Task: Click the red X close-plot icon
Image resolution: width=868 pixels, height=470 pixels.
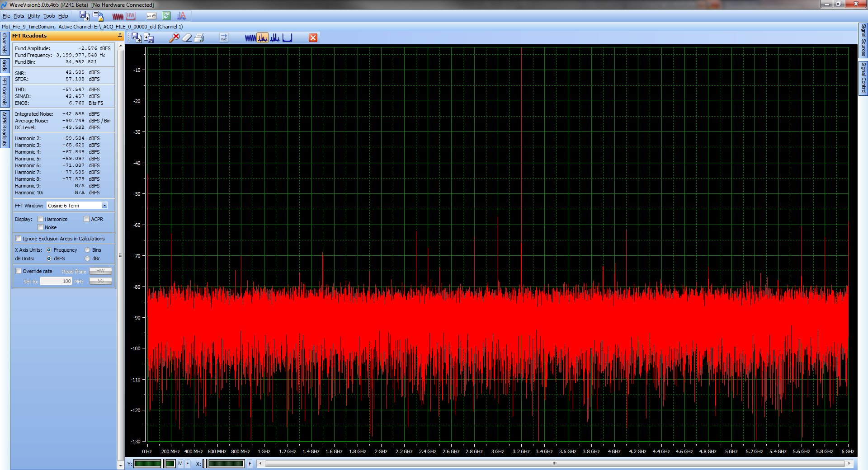Action: coord(313,38)
